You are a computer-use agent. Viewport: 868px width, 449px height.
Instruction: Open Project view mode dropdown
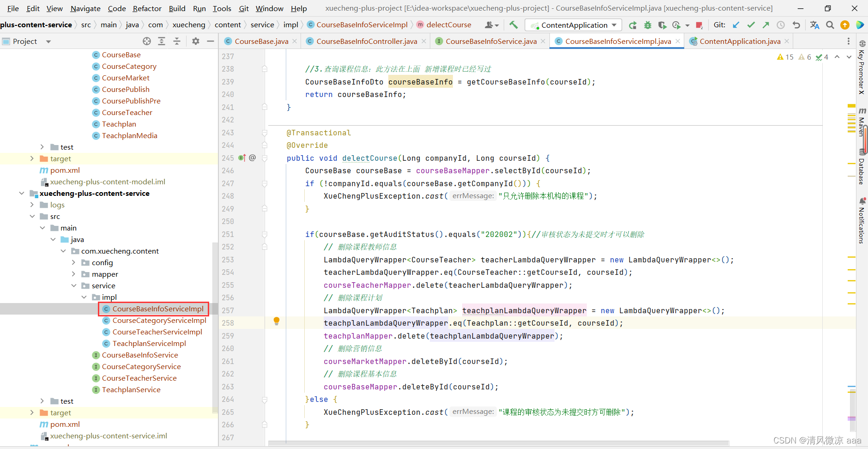point(48,42)
